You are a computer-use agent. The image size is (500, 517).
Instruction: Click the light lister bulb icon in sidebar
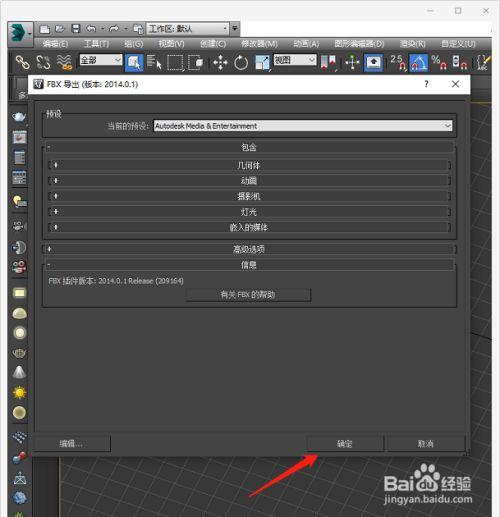19,201
